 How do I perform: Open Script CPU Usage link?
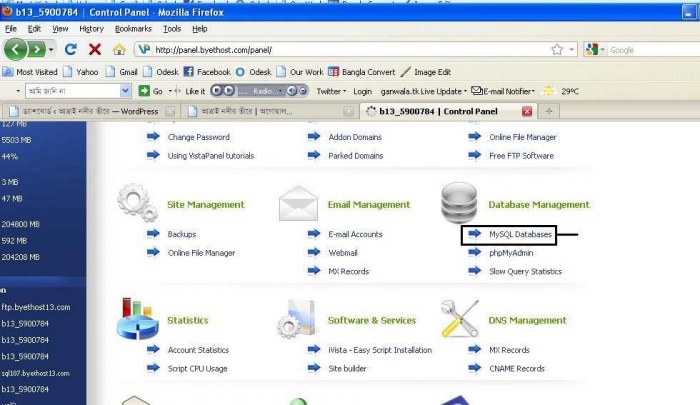197,368
